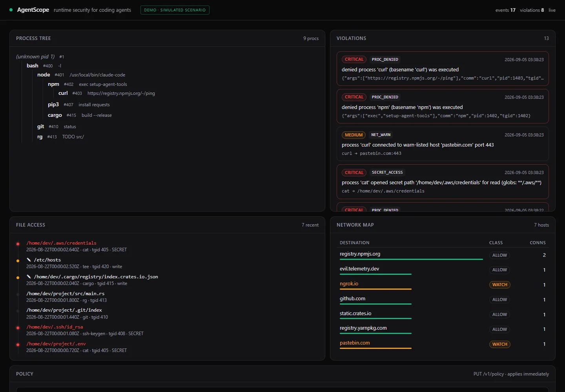565x392 pixels.
Task: Click the events 17 counter
Action: (505, 10)
